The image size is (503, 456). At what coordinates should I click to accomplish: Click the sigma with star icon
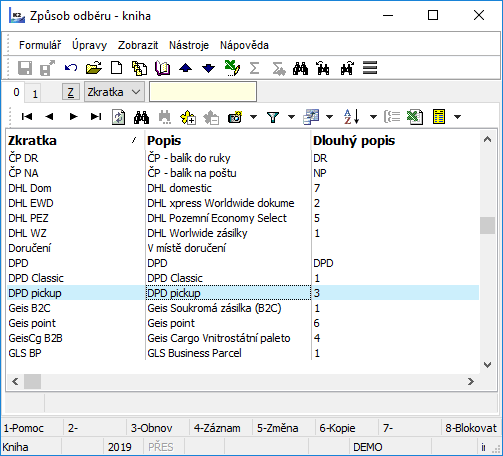pyautogui.click(x=278, y=68)
